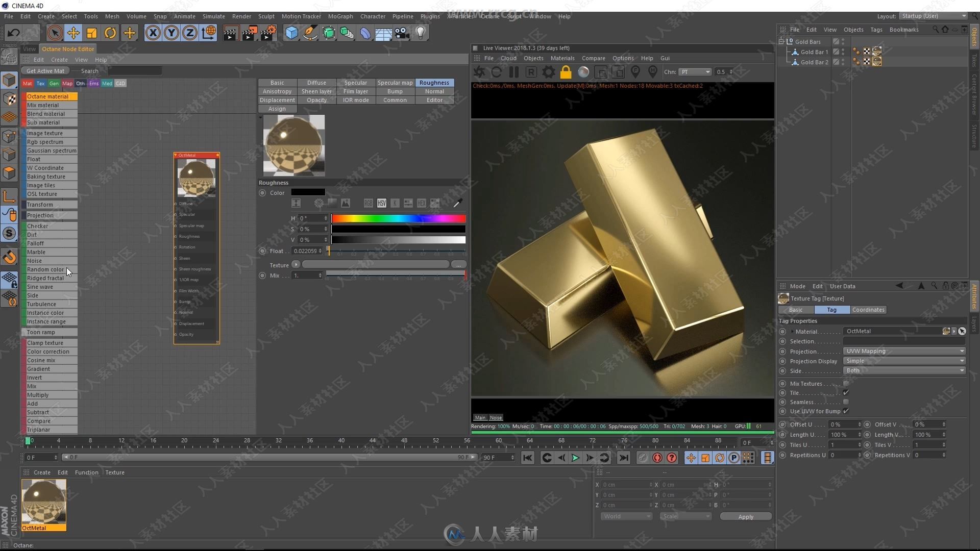Toggle the Live Viewer resolution lock
This screenshot has width=980, height=551.
pos(566,72)
